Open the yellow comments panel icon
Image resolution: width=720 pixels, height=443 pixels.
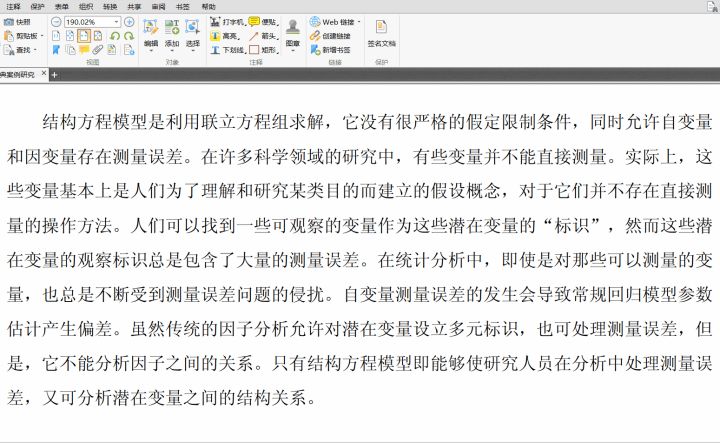click(x=84, y=50)
